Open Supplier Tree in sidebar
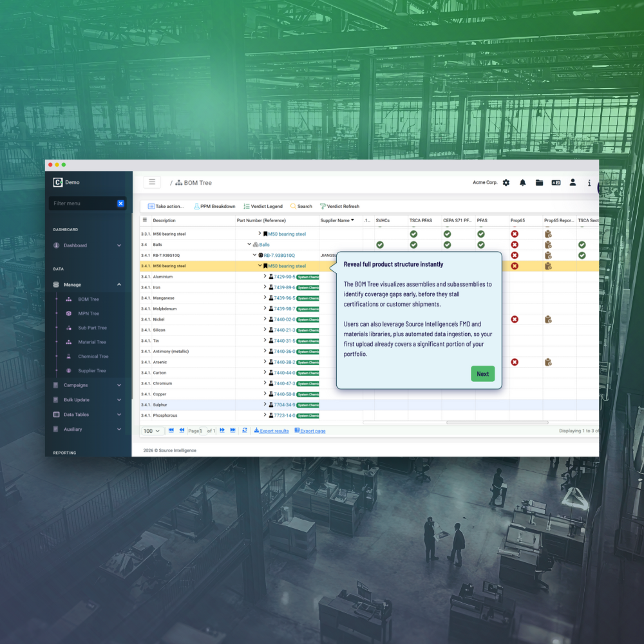644x644 pixels. [92, 370]
